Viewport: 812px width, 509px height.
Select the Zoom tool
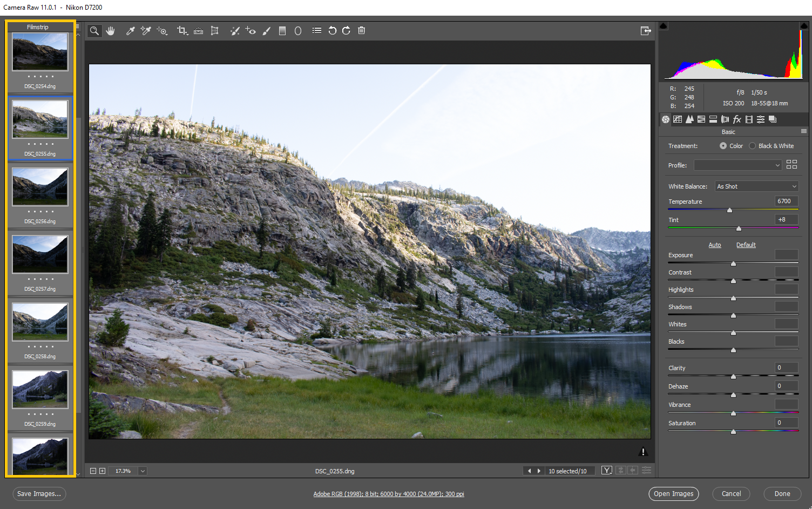tap(94, 30)
